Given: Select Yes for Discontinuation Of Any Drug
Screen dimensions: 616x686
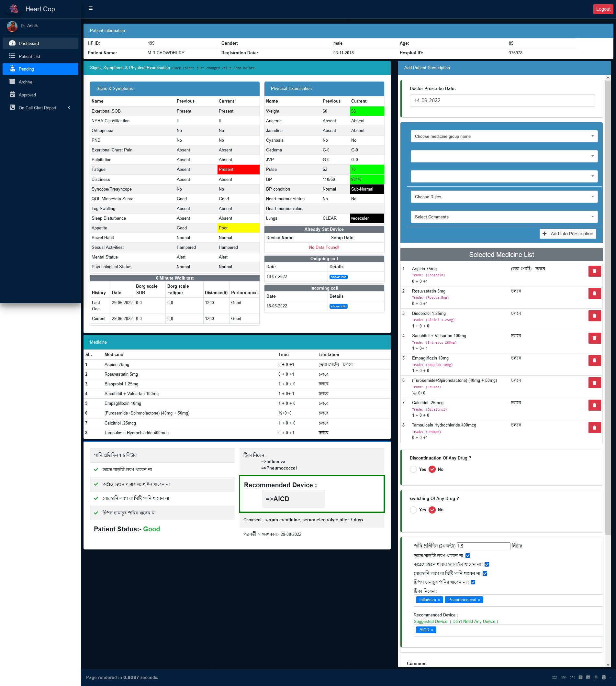Looking at the screenshot, I should pyautogui.click(x=413, y=469).
